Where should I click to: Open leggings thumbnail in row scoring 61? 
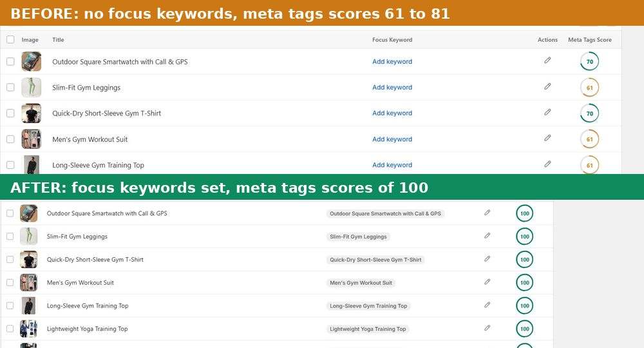pyautogui.click(x=31, y=88)
